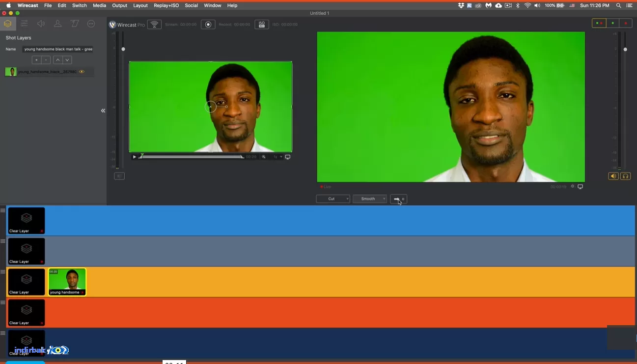Click the ISO REC button
This screenshot has height=364, width=637.
click(262, 24)
